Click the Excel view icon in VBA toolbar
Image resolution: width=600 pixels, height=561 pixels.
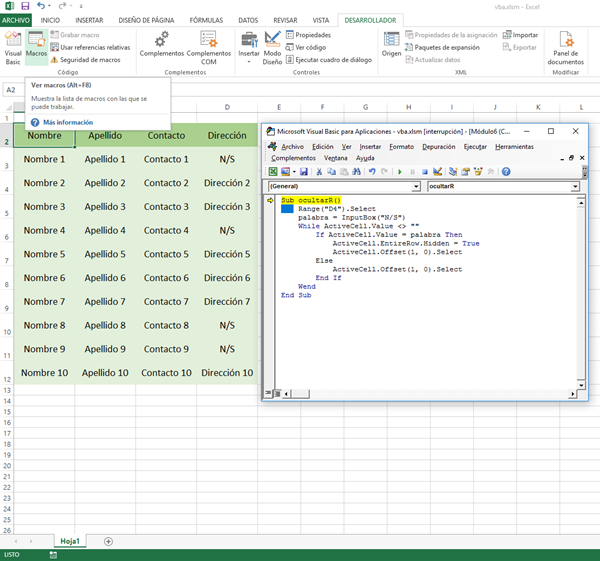pyautogui.click(x=273, y=172)
